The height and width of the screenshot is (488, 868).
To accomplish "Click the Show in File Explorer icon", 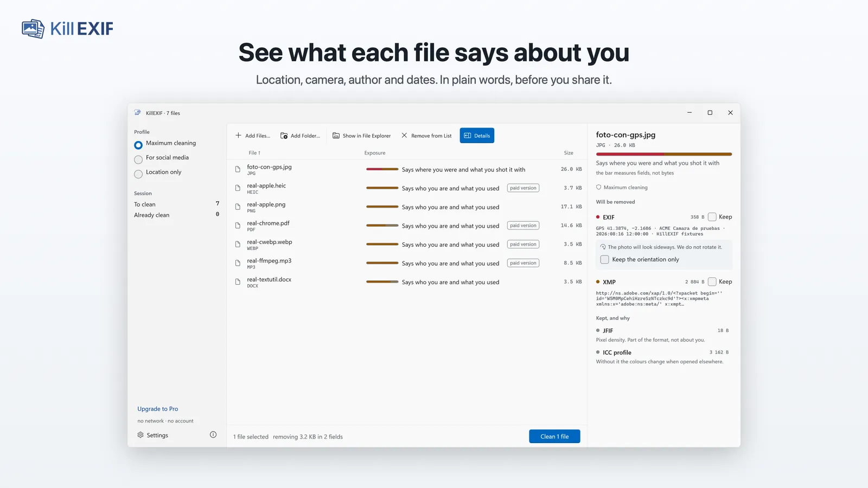I will (336, 136).
